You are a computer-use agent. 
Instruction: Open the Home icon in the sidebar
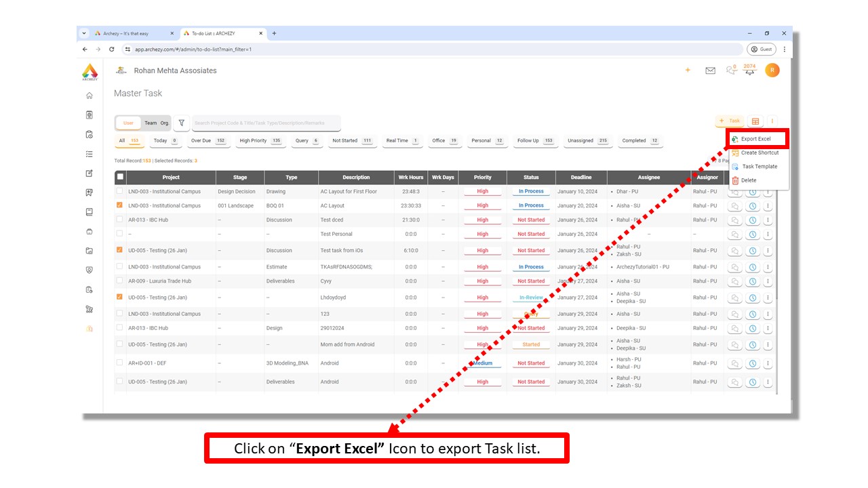(90, 96)
